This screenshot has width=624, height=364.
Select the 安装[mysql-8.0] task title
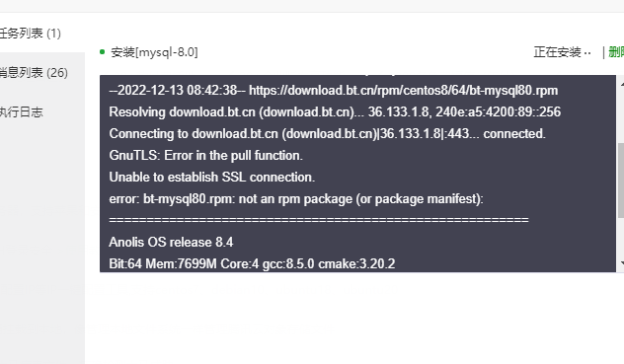[x=154, y=52]
